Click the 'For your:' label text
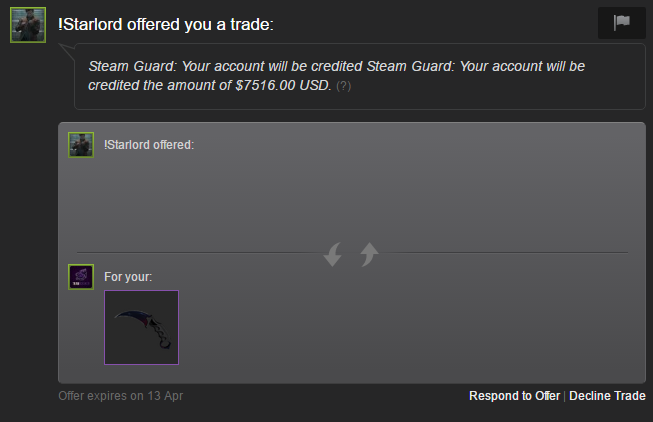653x422 pixels. point(128,277)
